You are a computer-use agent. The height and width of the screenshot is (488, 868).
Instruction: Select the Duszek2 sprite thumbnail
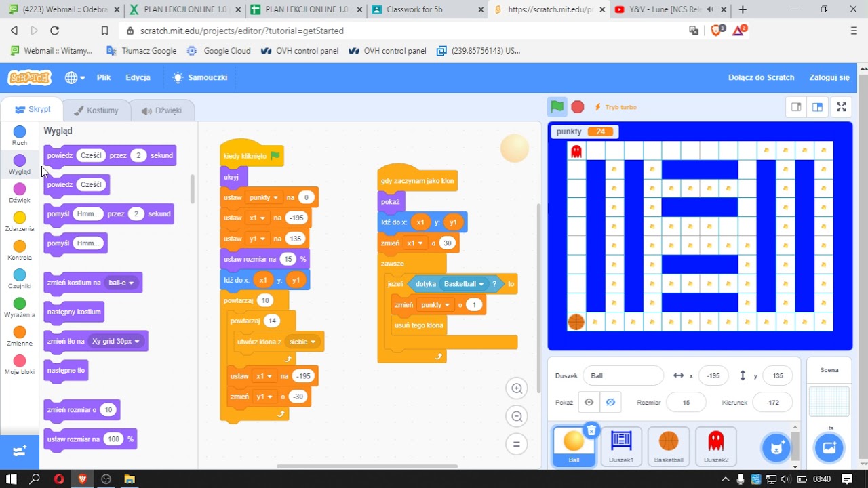tap(715, 447)
